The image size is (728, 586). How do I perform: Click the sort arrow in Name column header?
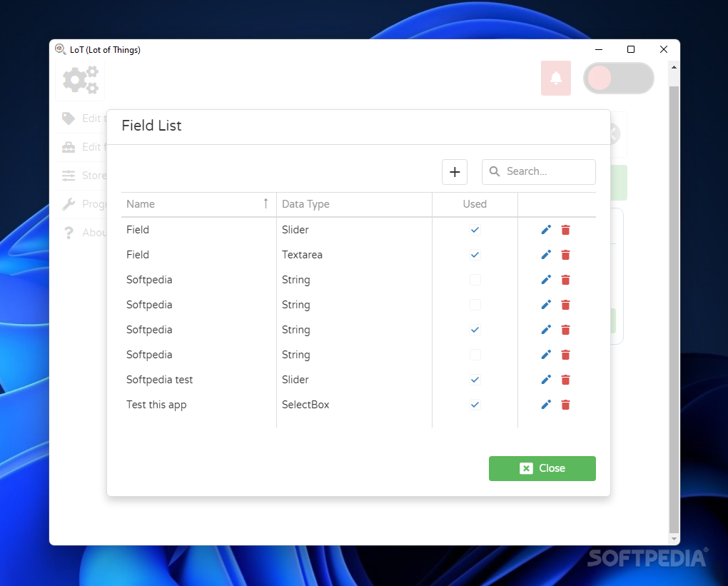266,203
